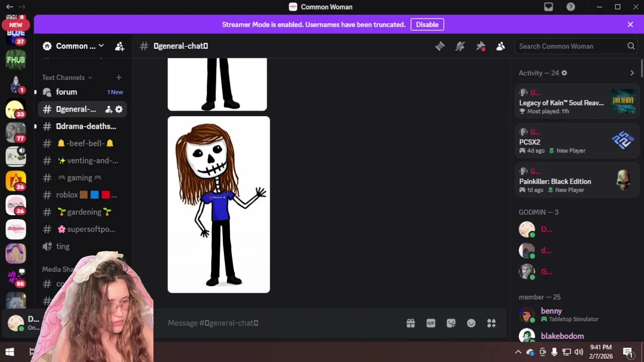Screen dimensions: 644x362
Task: Collapse the Text Channels category
Action: point(67,77)
